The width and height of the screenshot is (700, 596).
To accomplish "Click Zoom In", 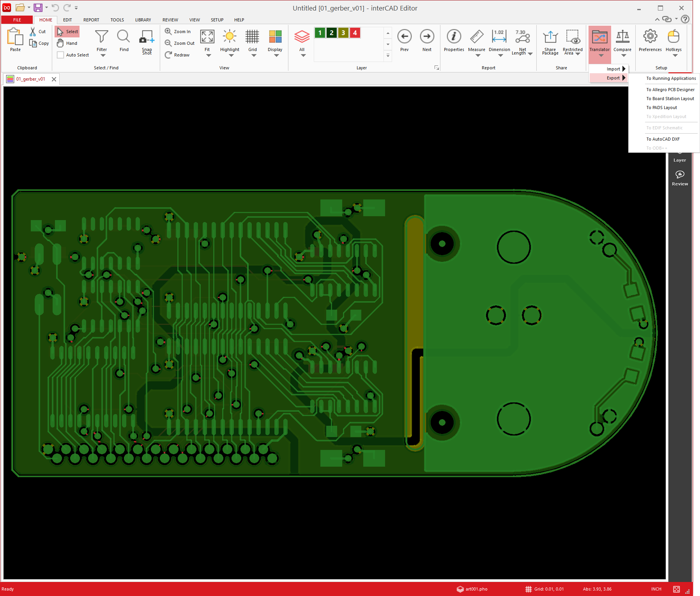I will 178,32.
